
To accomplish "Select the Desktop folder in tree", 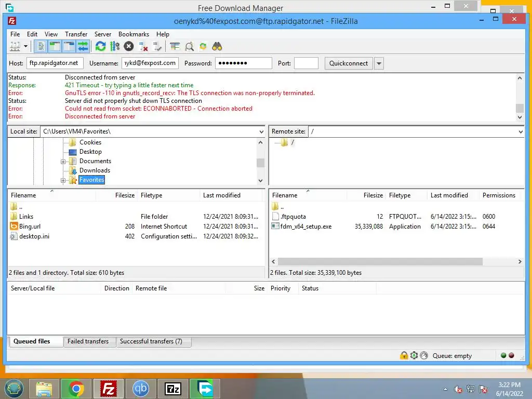I will pyautogui.click(x=90, y=152).
